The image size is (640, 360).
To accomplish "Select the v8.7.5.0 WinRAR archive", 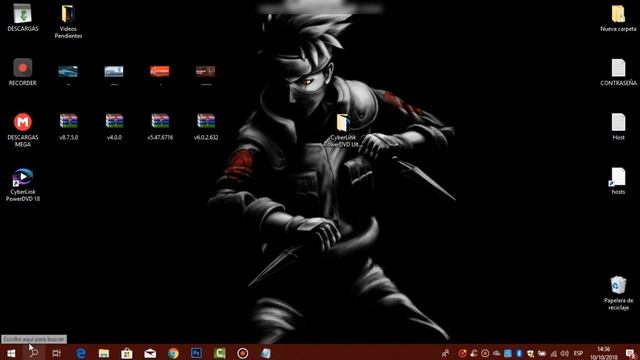I will tap(69, 127).
